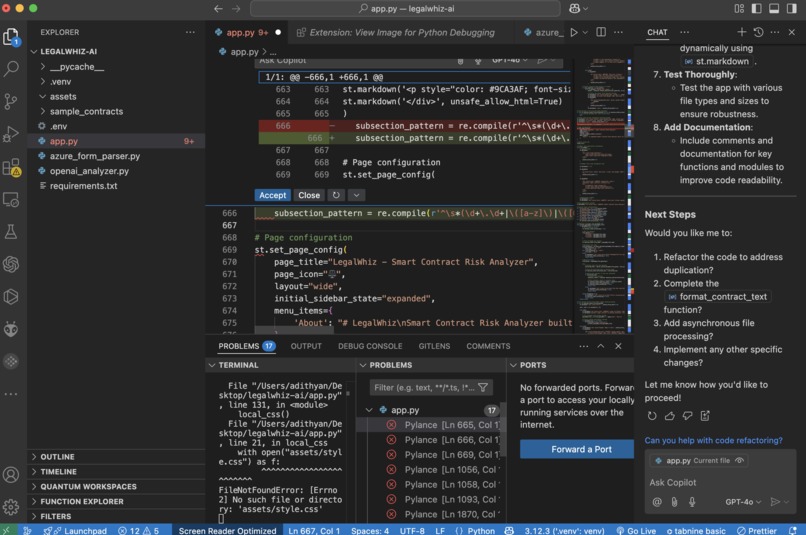
Task: Click the filter funnel in Problems panel
Action: [x=483, y=388]
